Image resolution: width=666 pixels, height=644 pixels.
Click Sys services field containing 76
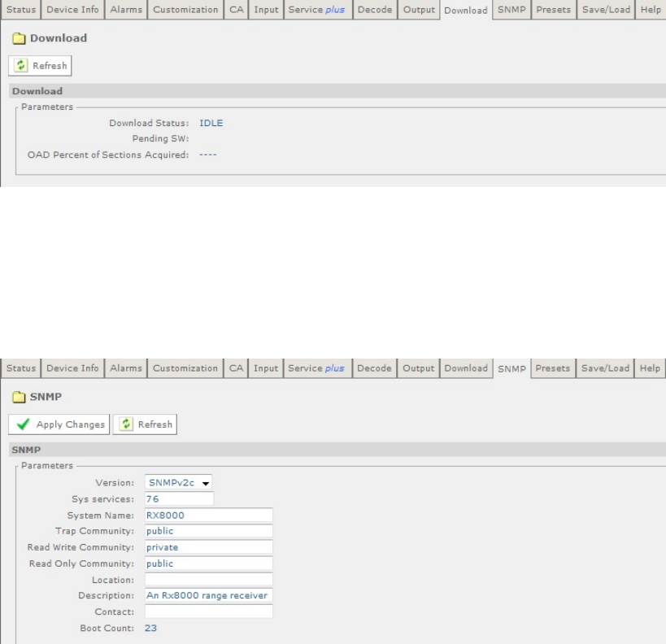[x=179, y=498]
